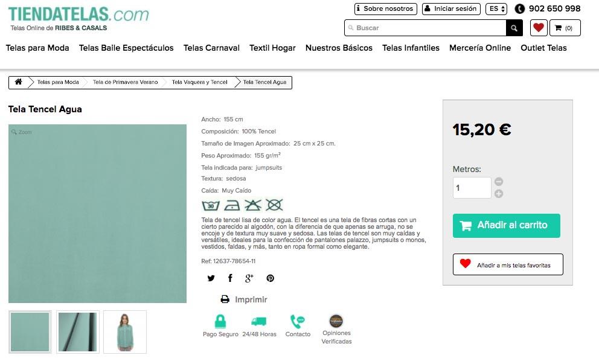
Task: Open the ES language dropdown
Action: (x=496, y=8)
